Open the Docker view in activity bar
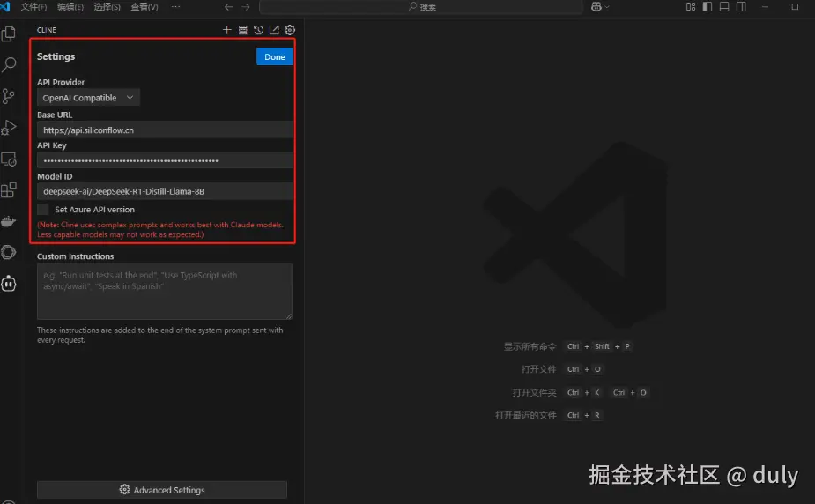Screen dimensions: 815x504 (9, 221)
